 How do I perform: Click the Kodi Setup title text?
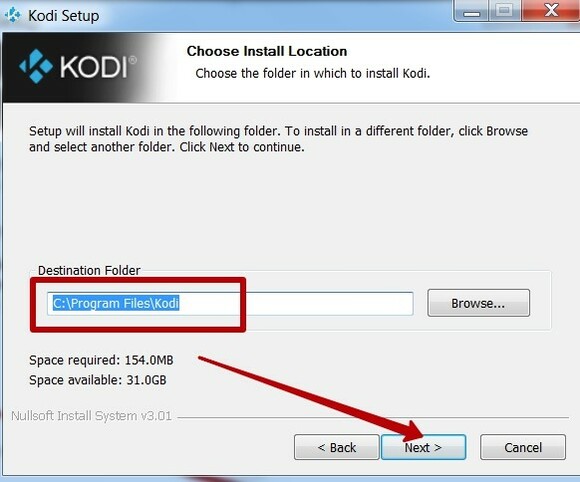[64, 16]
